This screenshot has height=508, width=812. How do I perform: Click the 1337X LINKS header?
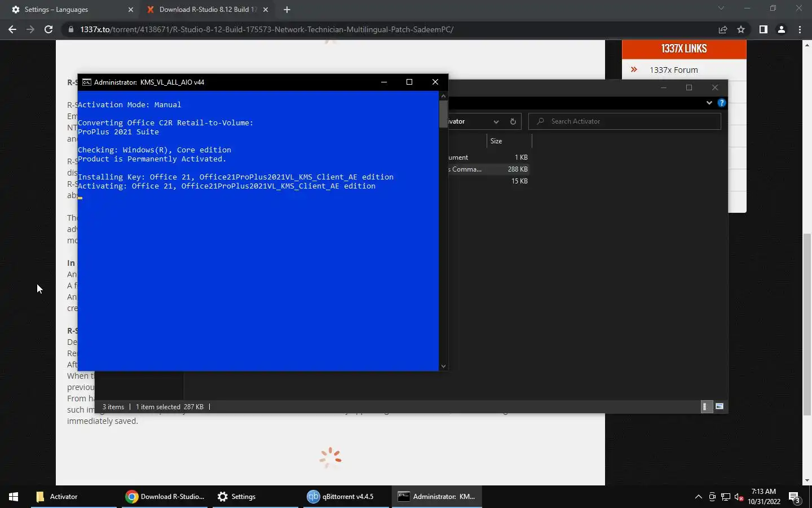[684, 49]
